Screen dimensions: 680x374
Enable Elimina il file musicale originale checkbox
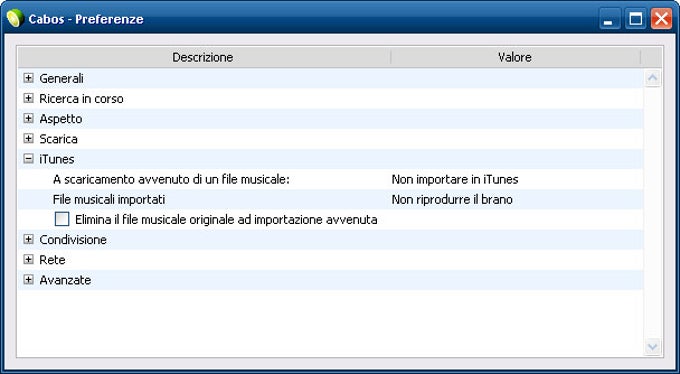click(62, 220)
